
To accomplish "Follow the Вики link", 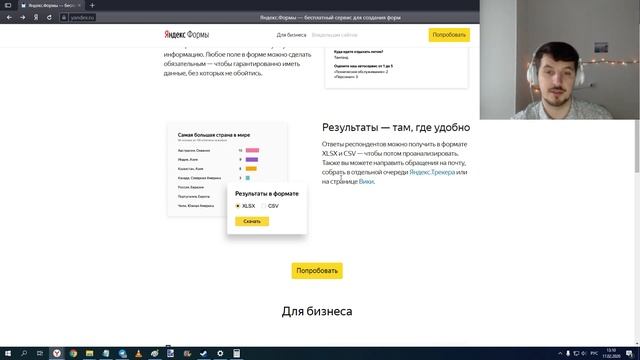I will 366,182.
